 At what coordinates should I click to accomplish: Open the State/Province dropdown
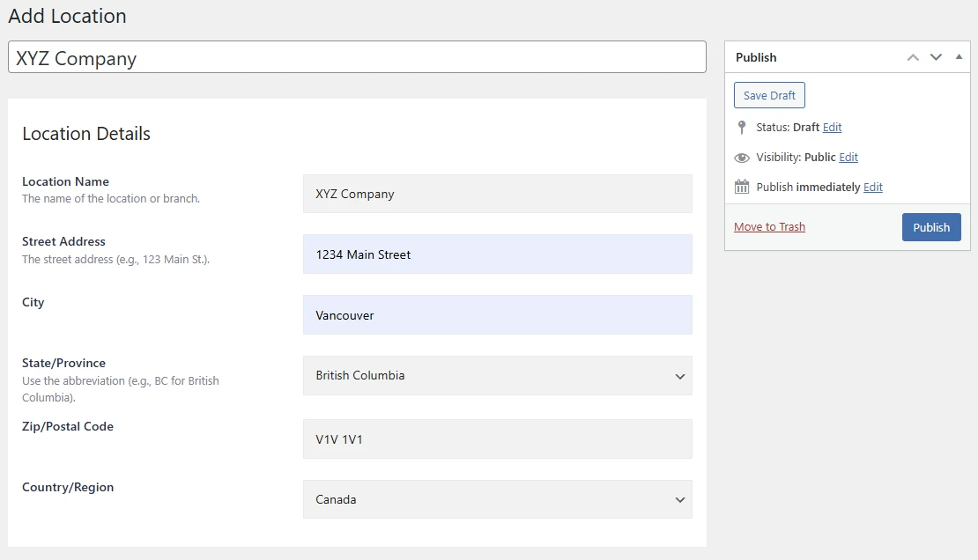(679, 375)
